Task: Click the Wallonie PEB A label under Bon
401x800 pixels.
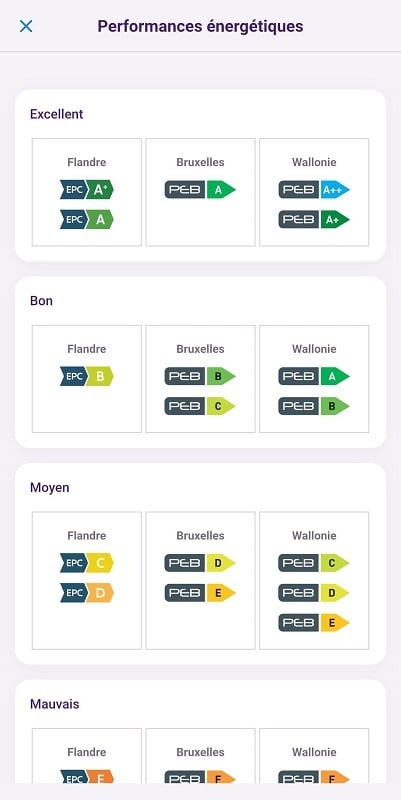Action: coord(314,377)
